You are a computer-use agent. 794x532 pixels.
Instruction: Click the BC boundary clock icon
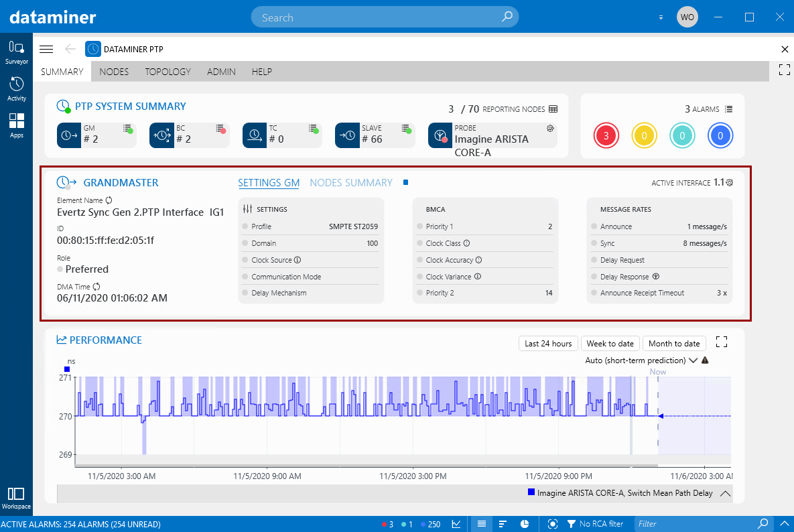(x=161, y=135)
